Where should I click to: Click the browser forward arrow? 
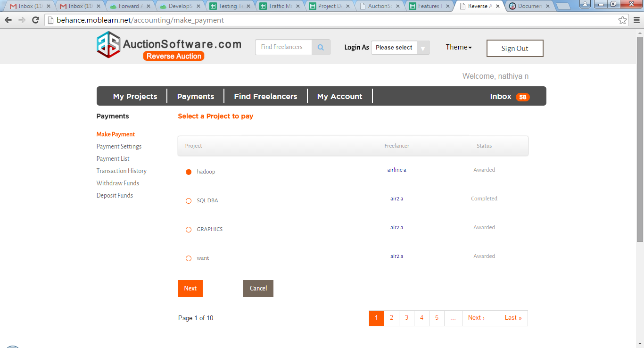(22, 20)
